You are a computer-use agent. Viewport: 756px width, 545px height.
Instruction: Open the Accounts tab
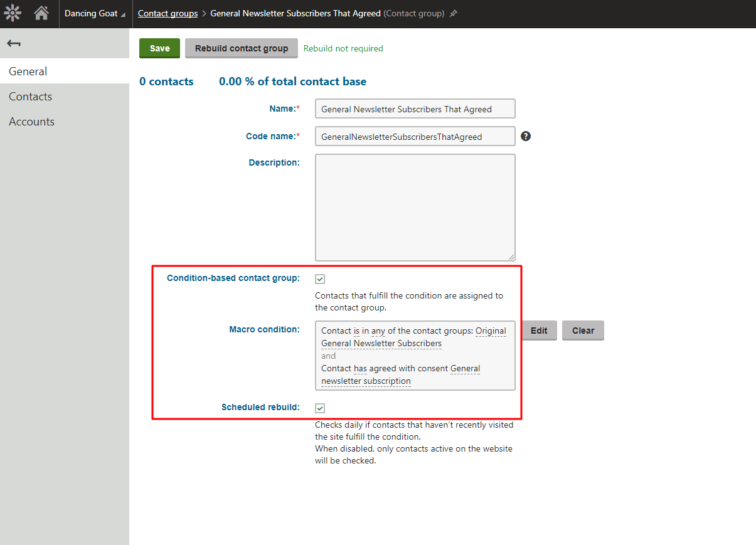point(65,122)
